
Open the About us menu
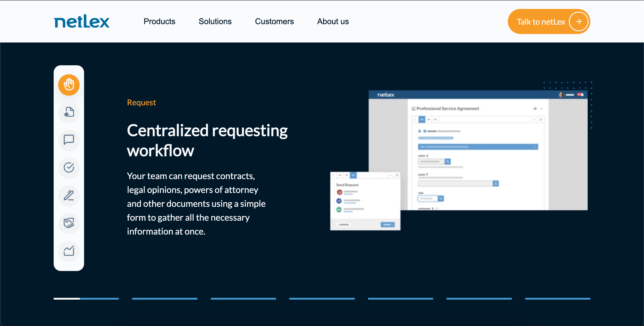pos(333,21)
